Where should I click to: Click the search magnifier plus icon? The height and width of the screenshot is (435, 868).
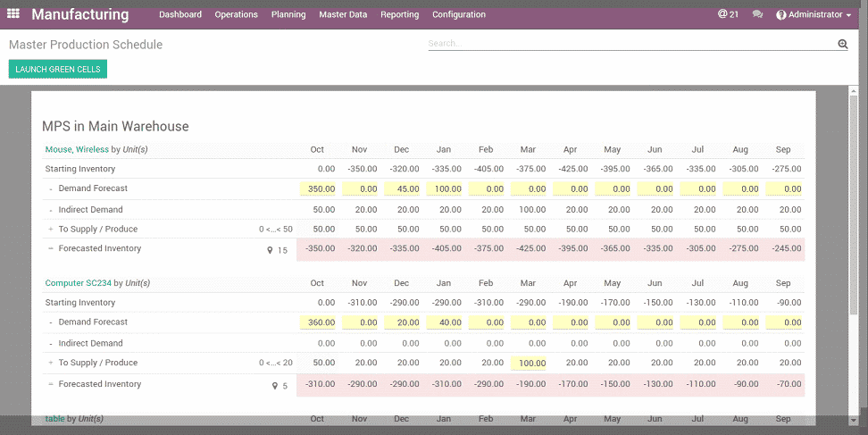click(x=842, y=44)
